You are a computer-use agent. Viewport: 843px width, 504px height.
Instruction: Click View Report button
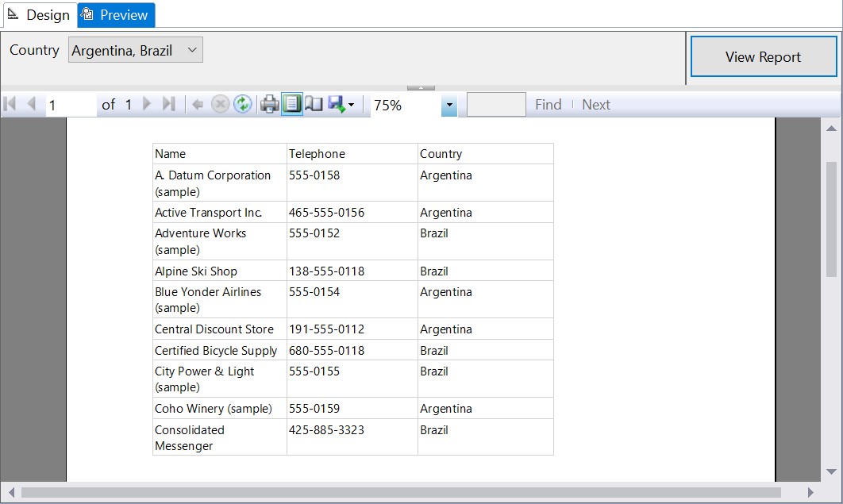click(x=764, y=56)
